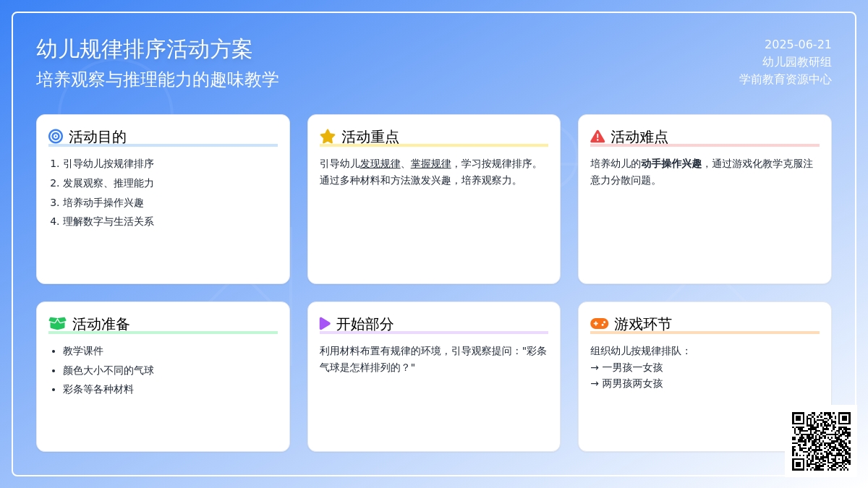Click list item 发展观察、推理能力
This screenshot has width=868, height=488.
pyautogui.click(x=109, y=183)
